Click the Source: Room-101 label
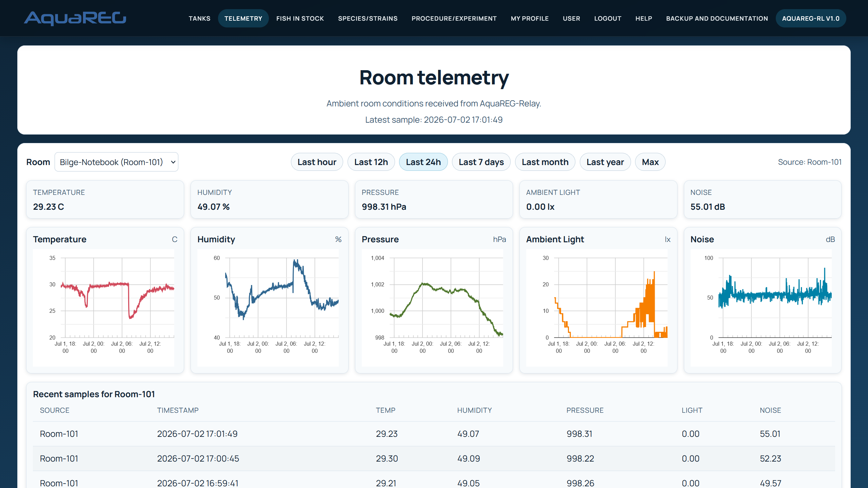This screenshot has width=868, height=488. click(810, 162)
